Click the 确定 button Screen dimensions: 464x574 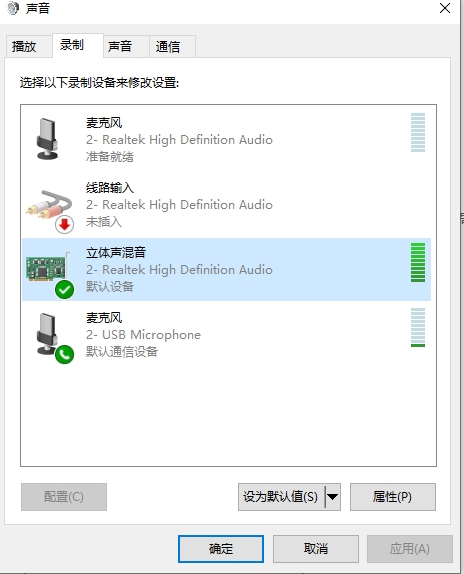point(221,549)
